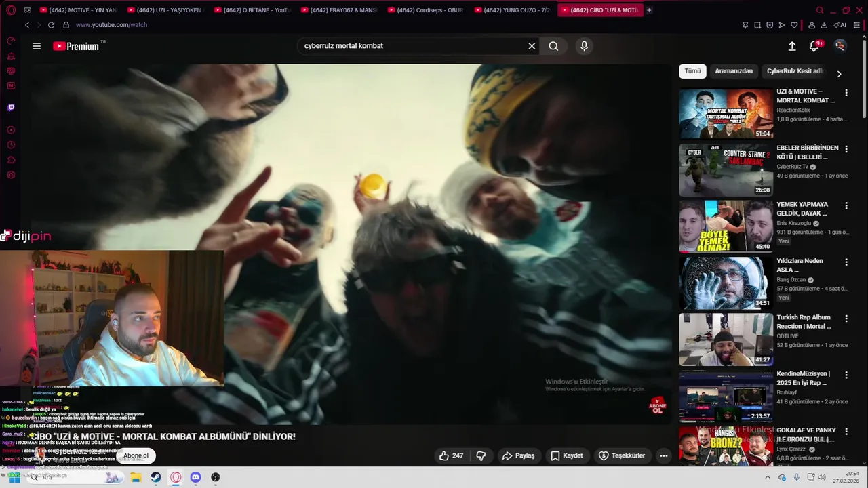Open options for UZI & MOTIVE reaction video

[x=846, y=92]
